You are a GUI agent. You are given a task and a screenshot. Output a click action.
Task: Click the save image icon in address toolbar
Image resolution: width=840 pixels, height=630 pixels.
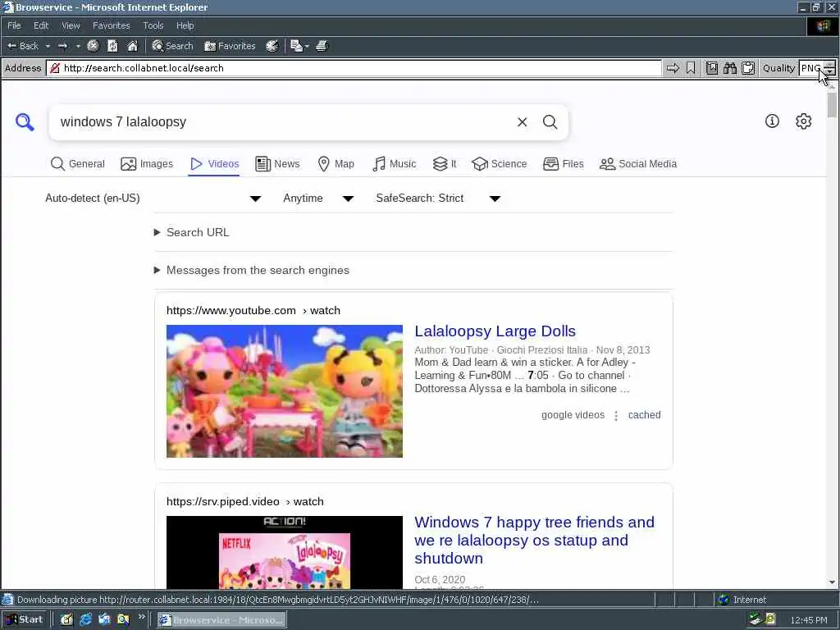pyautogui.click(x=712, y=68)
